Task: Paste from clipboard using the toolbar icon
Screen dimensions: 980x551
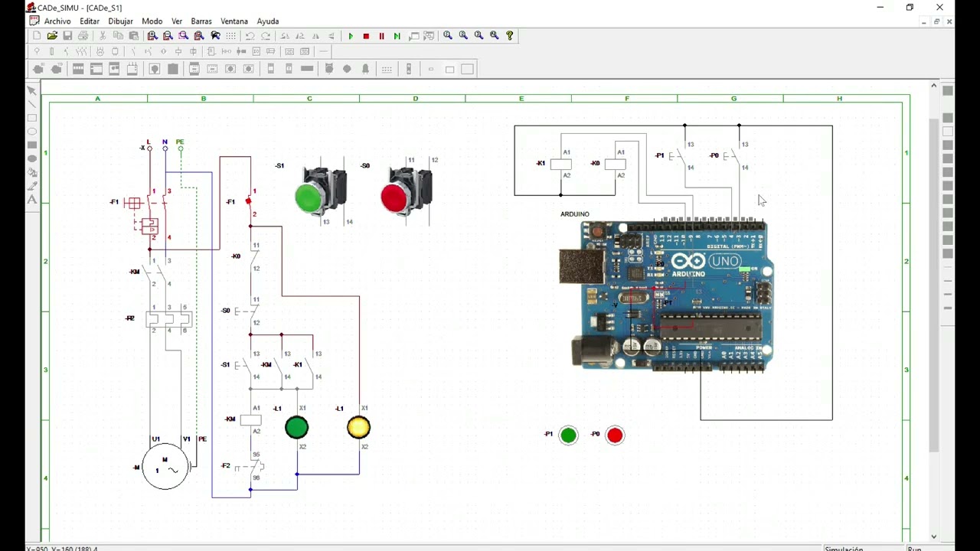Action: tap(134, 36)
